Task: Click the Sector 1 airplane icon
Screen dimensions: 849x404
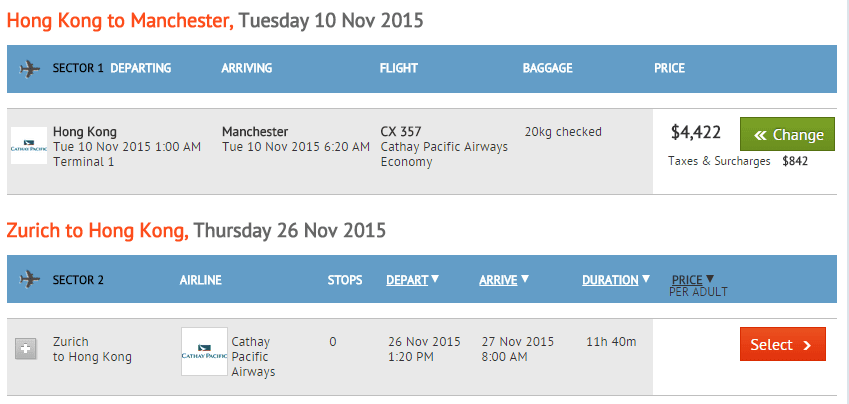Action: (29, 69)
